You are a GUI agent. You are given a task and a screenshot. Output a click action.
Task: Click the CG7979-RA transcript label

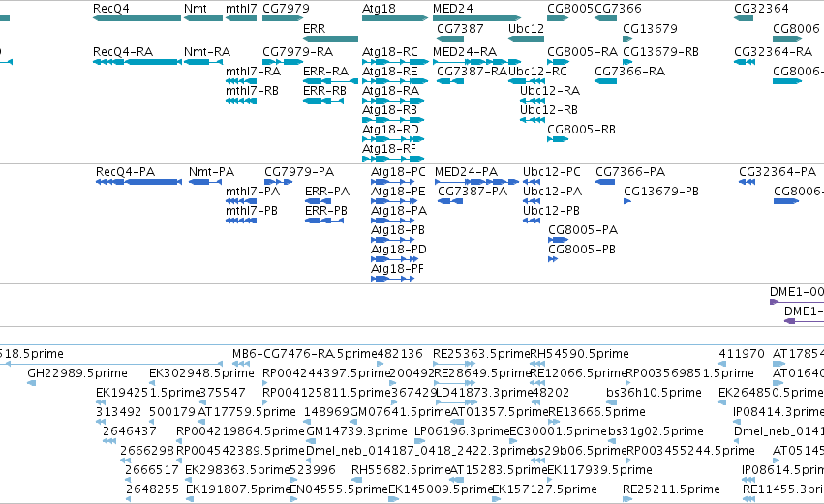pyautogui.click(x=297, y=52)
